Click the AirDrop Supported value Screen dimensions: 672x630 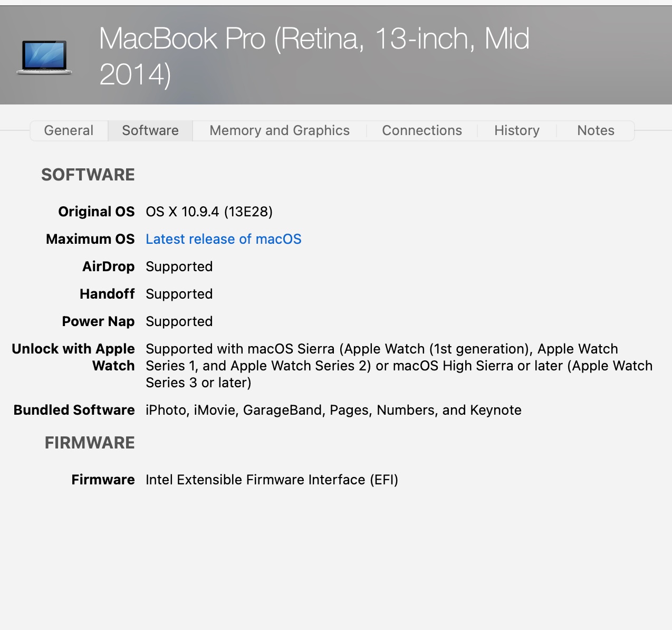coord(179,266)
